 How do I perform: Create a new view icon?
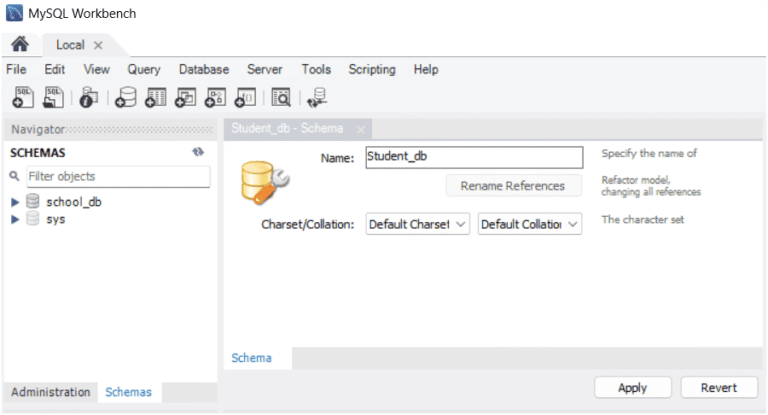coord(185,97)
